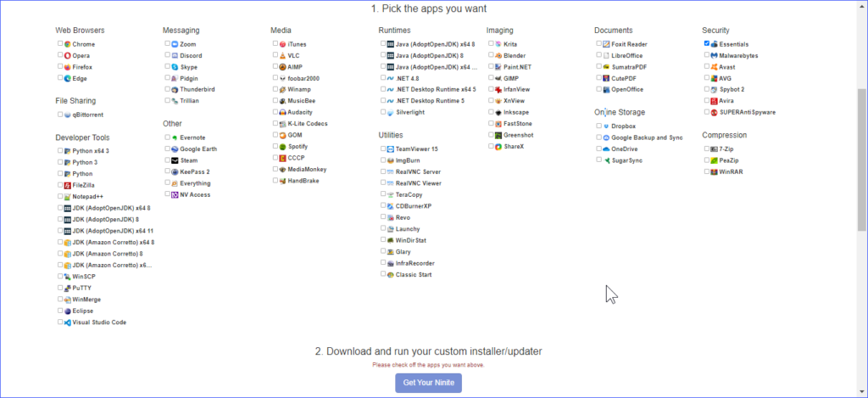Click the Dropbox icon

click(x=606, y=126)
